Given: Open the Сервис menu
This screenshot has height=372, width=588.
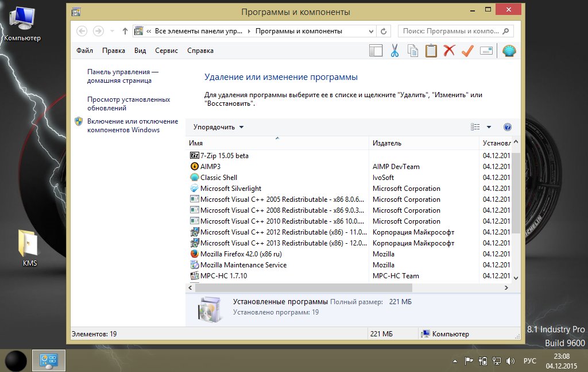Looking at the screenshot, I should point(167,50).
